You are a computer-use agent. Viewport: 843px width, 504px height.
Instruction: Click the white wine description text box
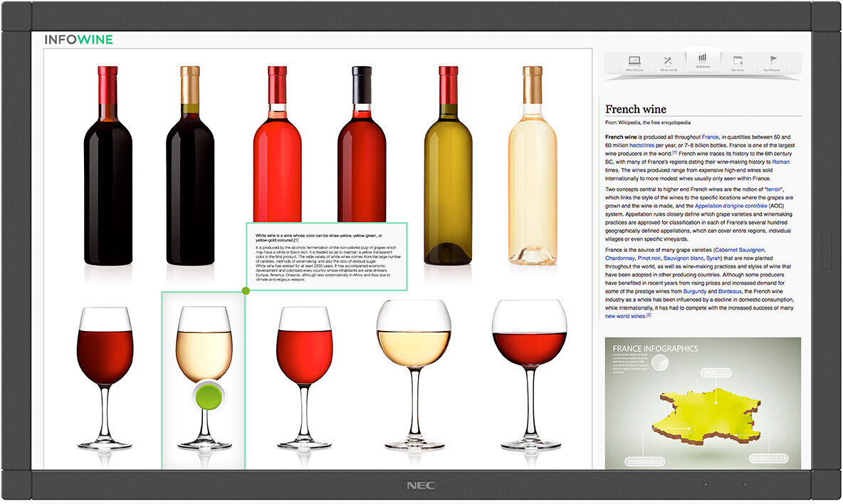click(x=327, y=256)
